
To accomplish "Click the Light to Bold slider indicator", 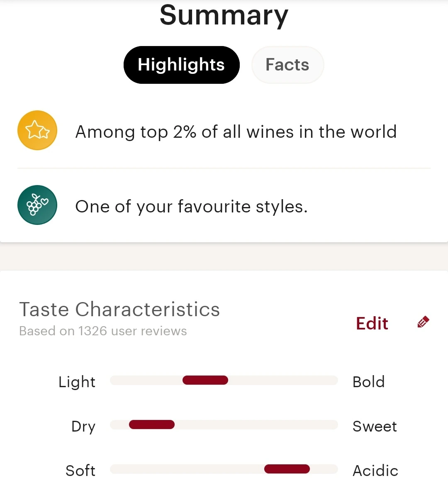I will (x=205, y=380).
